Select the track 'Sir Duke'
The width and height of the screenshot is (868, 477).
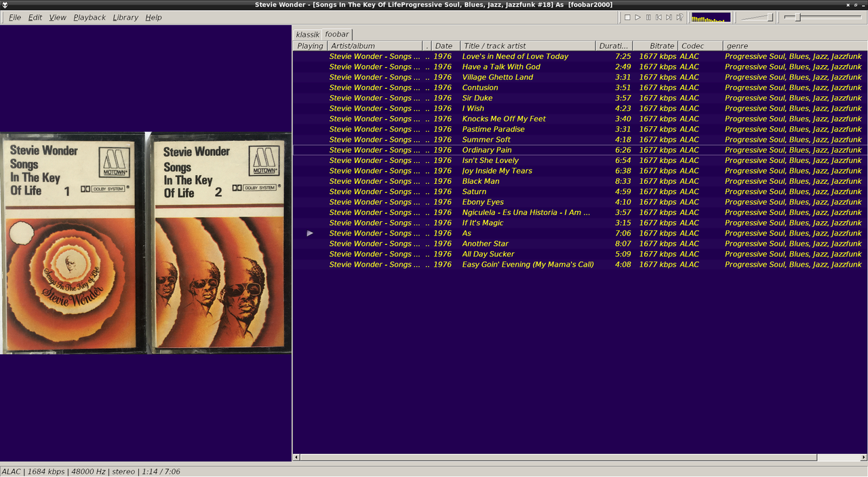click(477, 98)
